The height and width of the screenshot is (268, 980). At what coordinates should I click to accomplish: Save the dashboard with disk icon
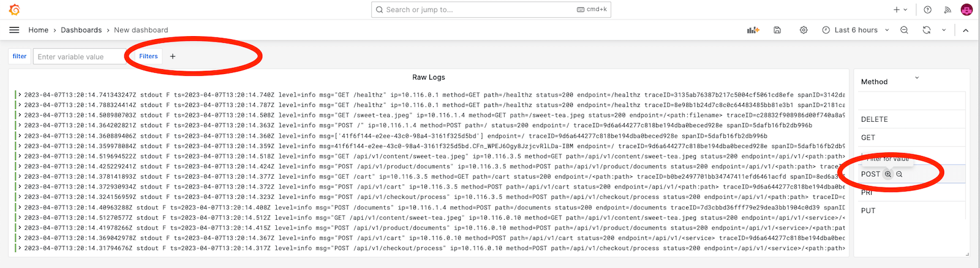(x=777, y=30)
